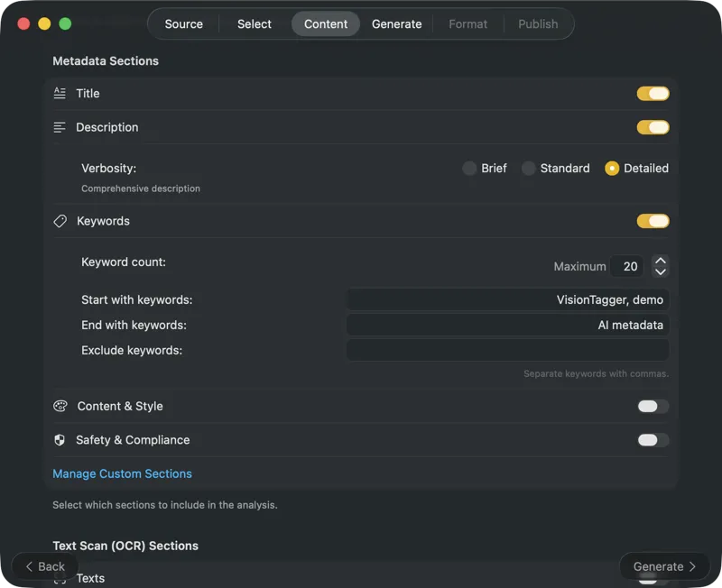Click the Separate keywords with commas hint

pyautogui.click(x=596, y=374)
